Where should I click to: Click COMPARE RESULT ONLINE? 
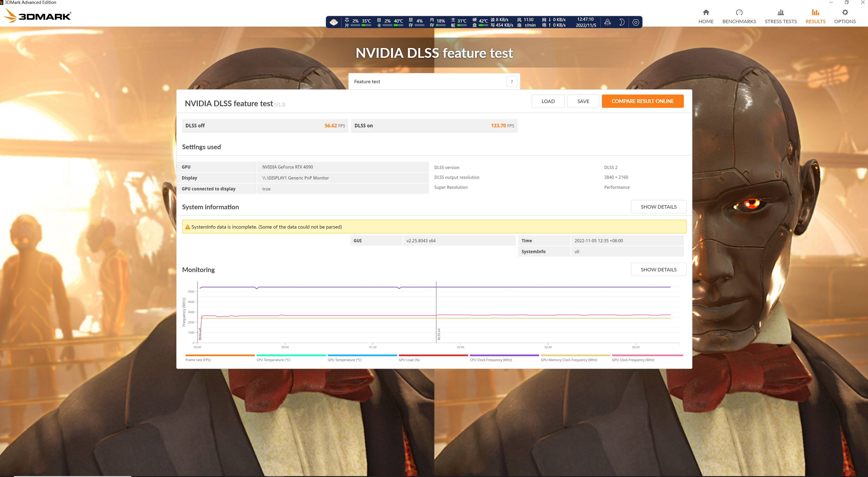click(643, 101)
